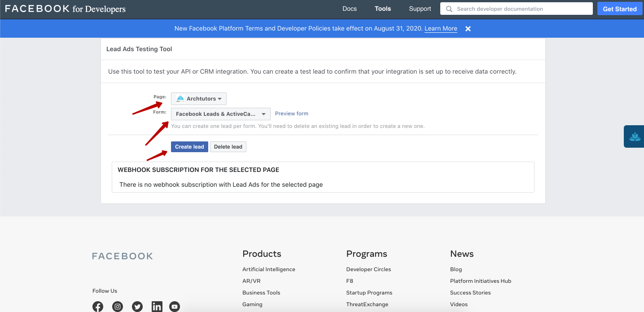The image size is (644, 312).
Task: Open ThreatExchange program link
Action: pos(367,304)
